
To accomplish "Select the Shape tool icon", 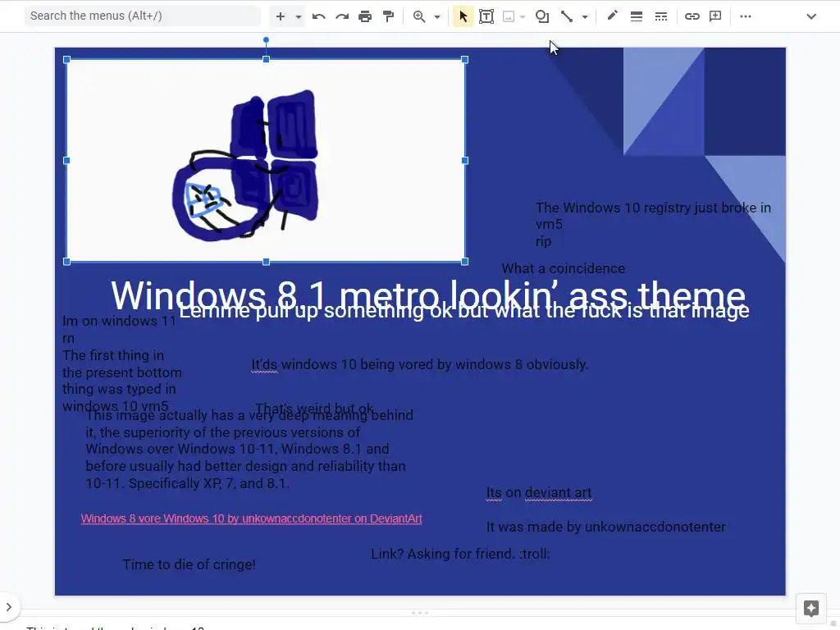I will (542, 16).
